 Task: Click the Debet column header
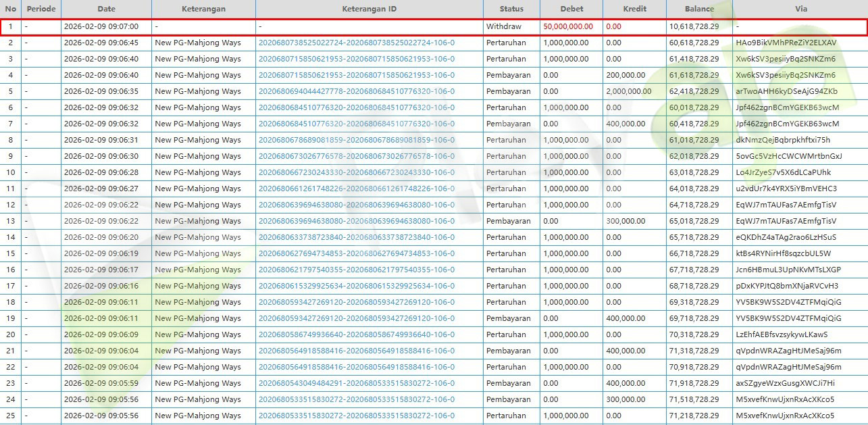click(x=571, y=9)
